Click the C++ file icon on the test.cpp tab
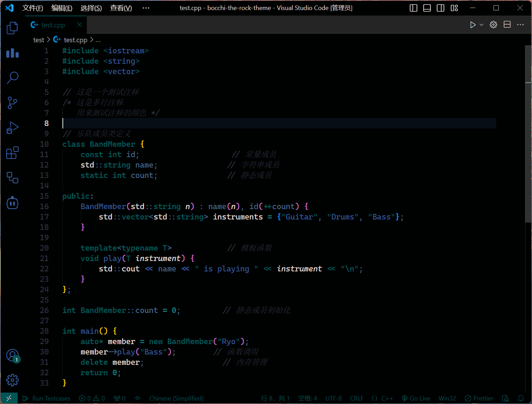Image resolution: width=532 pixels, height=404 pixels. coord(35,25)
